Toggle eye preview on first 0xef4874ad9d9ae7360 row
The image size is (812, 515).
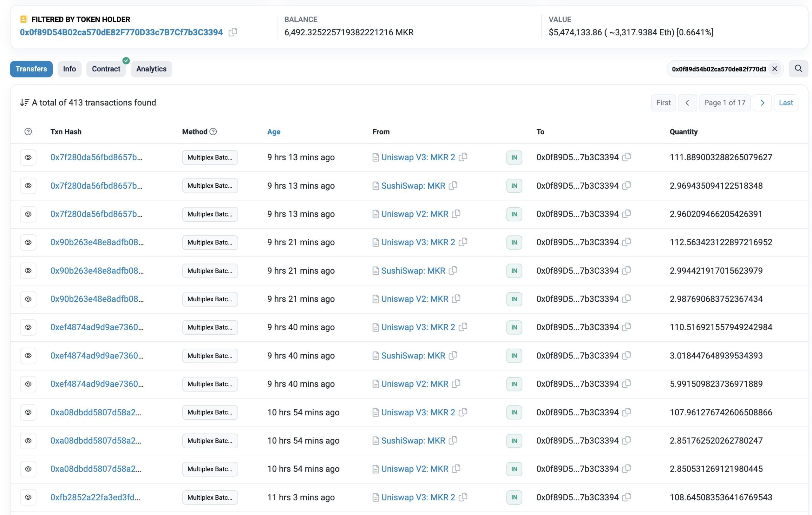[28, 327]
